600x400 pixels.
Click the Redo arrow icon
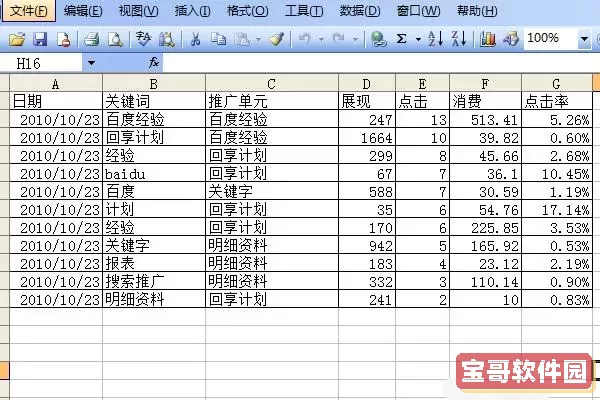[339, 39]
